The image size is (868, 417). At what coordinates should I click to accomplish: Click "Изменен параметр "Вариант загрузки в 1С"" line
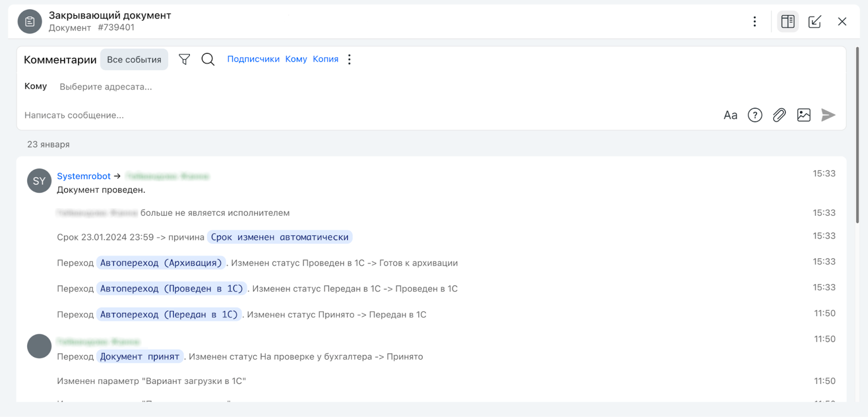coord(151,381)
